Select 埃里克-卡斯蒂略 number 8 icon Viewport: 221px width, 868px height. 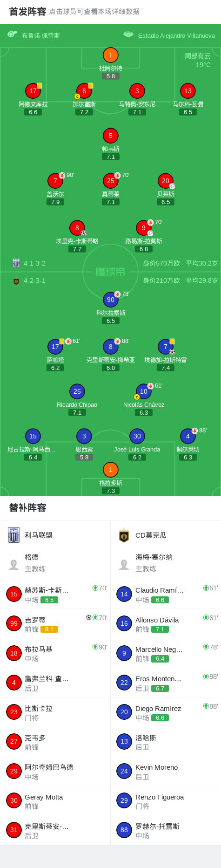pyautogui.click(x=77, y=228)
